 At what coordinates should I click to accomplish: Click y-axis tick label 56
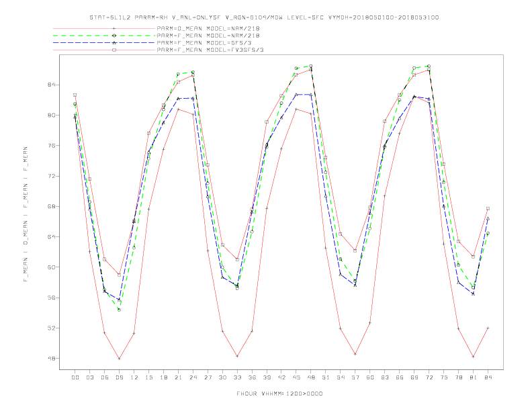point(51,298)
